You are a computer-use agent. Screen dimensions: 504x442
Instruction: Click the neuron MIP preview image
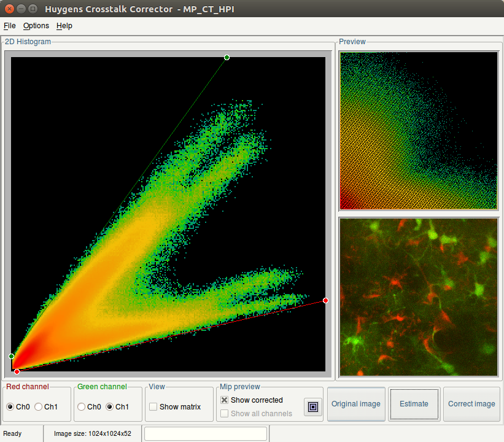click(418, 297)
